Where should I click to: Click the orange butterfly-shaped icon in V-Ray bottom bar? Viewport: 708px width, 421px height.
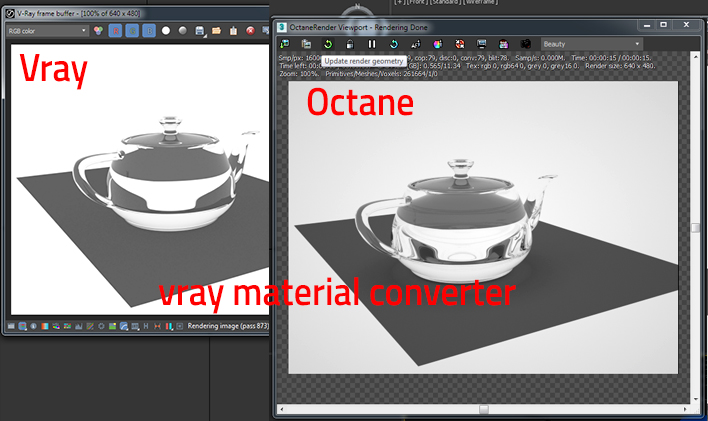click(x=157, y=326)
